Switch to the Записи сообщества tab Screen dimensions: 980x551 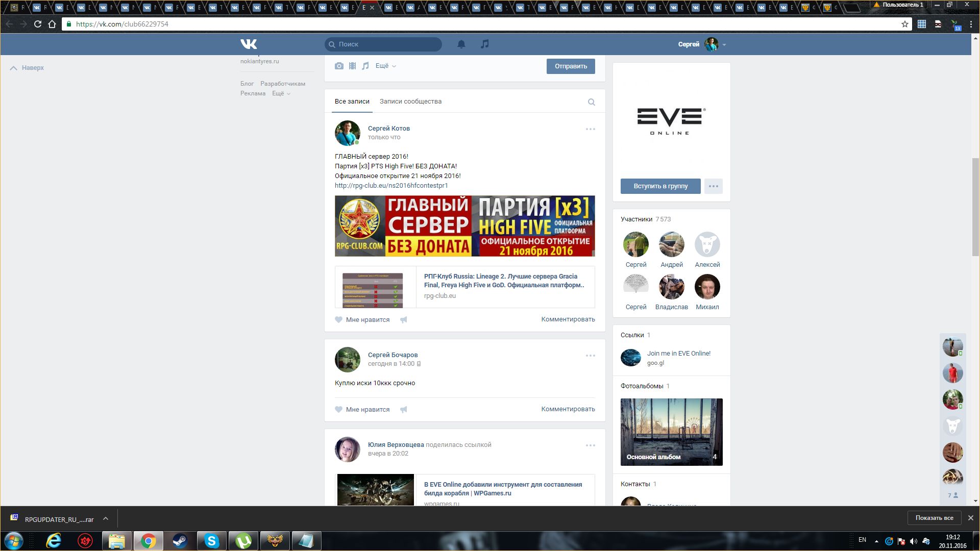[x=410, y=102]
